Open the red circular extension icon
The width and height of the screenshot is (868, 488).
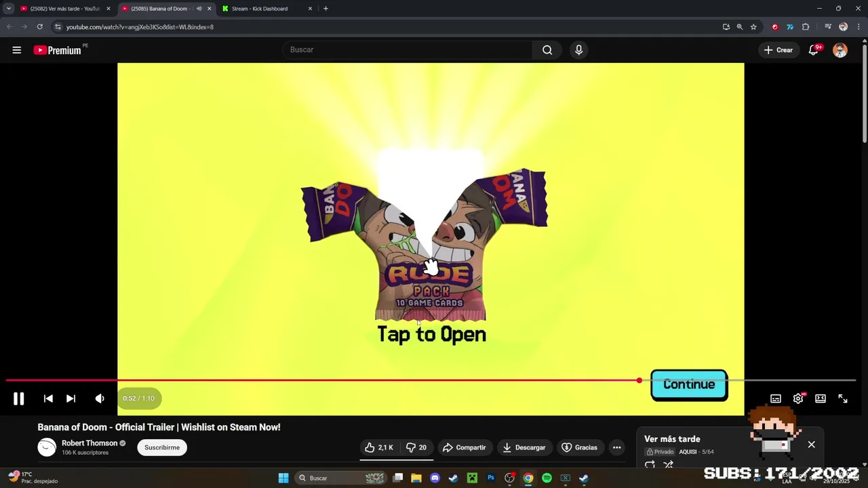(775, 27)
